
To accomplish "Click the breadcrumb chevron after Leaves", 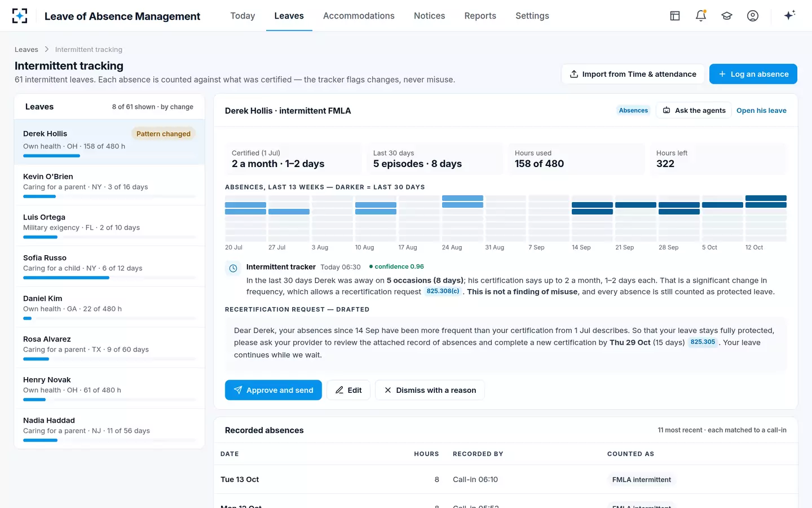I will pyautogui.click(x=47, y=50).
